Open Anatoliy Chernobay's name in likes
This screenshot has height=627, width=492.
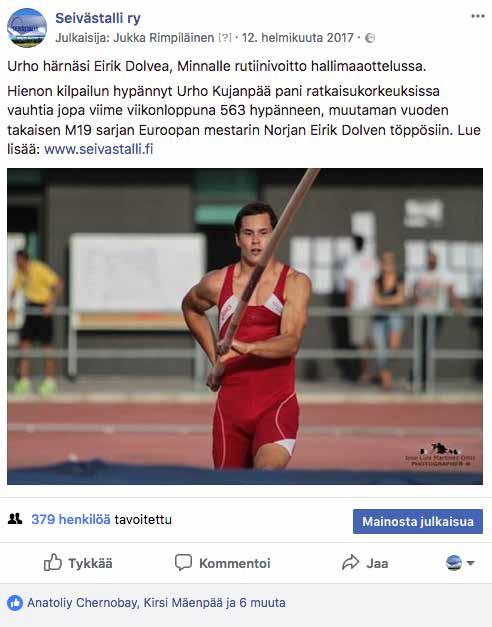point(82,603)
